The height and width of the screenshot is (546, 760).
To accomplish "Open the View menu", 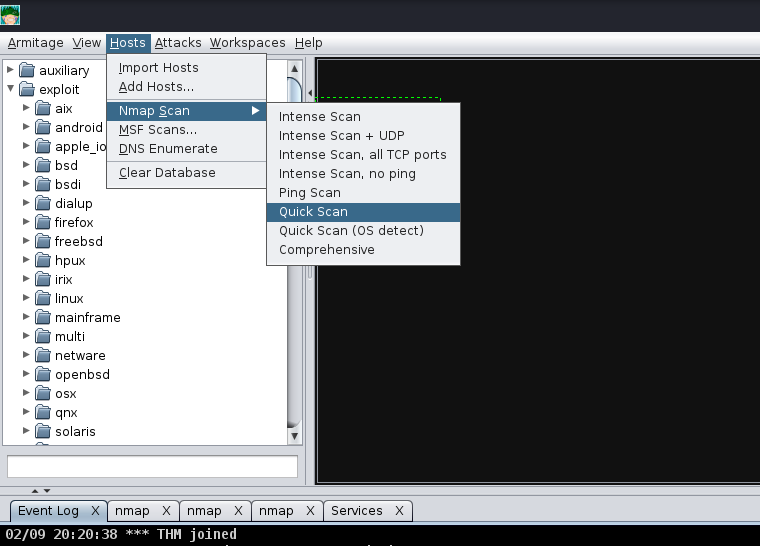I will 87,43.
